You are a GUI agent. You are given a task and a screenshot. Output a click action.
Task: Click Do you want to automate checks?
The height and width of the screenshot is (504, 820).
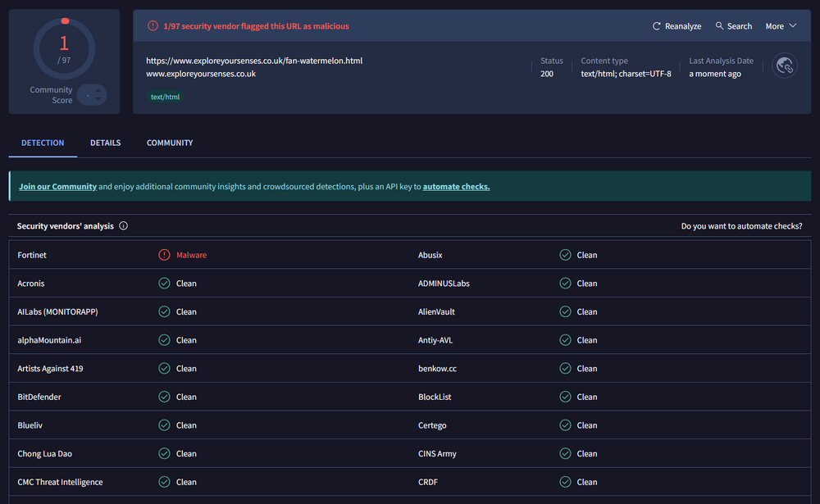(741, 226)
